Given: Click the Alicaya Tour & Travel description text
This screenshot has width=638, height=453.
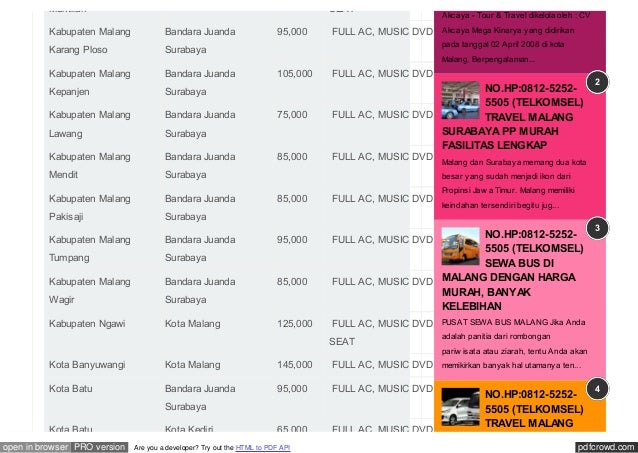Looking at the screenshot, I should pos(515,37).
